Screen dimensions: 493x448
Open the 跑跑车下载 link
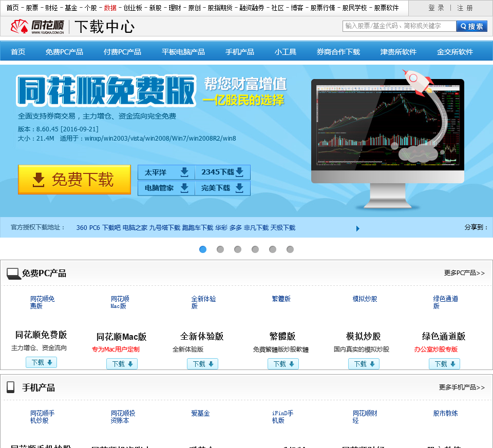[198, 227]
